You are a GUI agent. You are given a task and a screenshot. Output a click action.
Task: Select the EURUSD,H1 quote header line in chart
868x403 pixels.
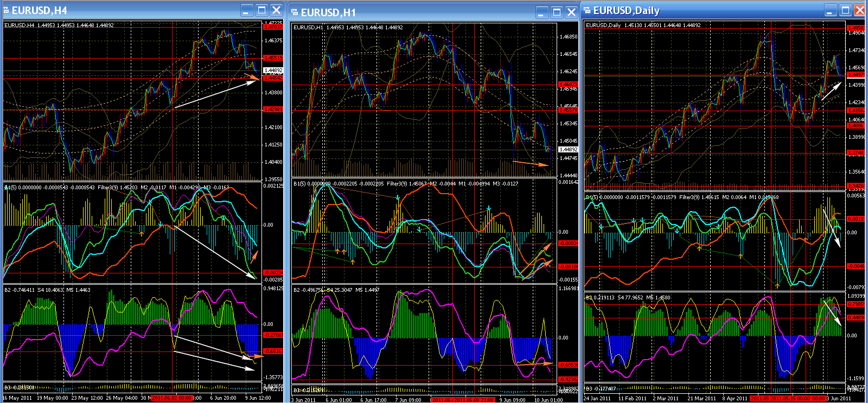point(348,27)
